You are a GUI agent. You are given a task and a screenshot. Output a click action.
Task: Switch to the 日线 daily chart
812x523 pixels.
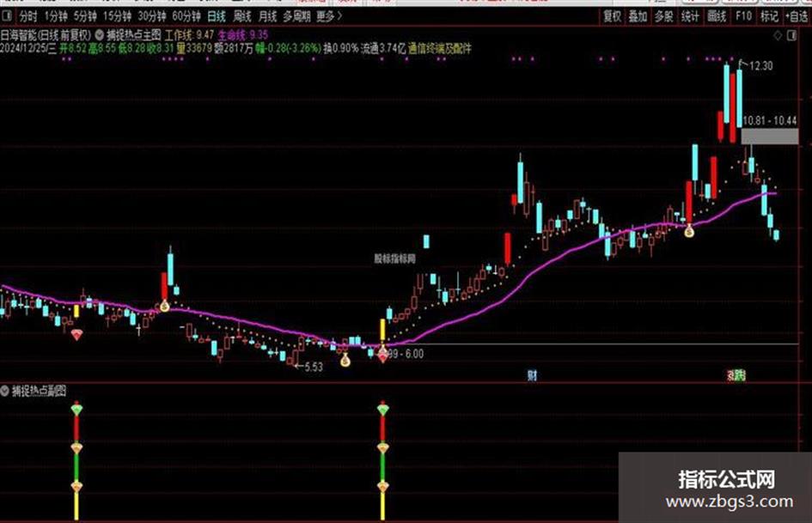[x=217, y=16]
